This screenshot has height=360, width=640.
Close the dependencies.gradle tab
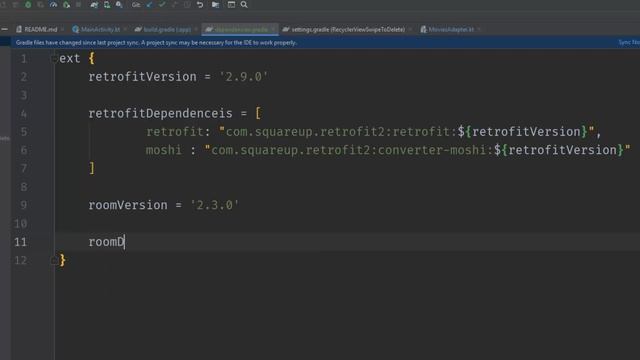click(x=273, y=29)
